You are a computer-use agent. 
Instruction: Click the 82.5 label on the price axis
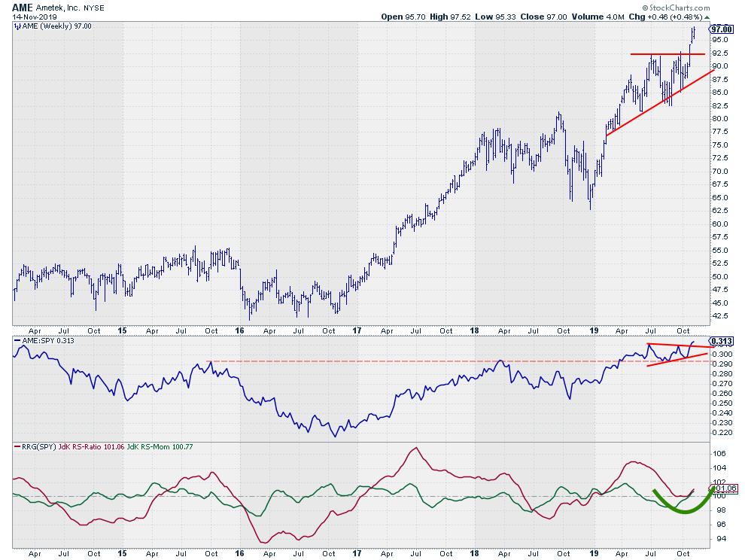[719, 105]
